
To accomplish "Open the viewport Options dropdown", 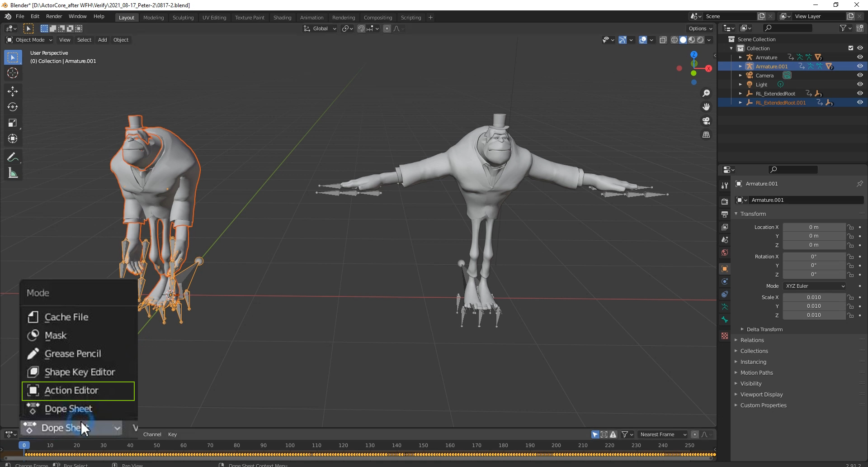I will pyautogui.click(x=700, y=29).
